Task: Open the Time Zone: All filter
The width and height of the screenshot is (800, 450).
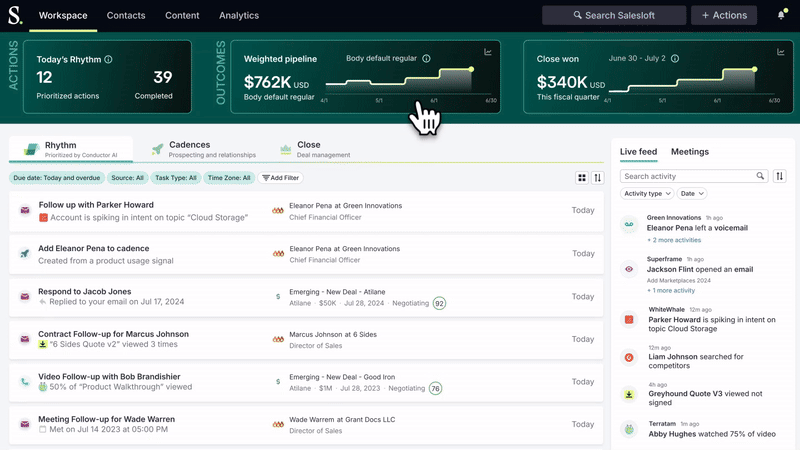Action: [229, 178]
